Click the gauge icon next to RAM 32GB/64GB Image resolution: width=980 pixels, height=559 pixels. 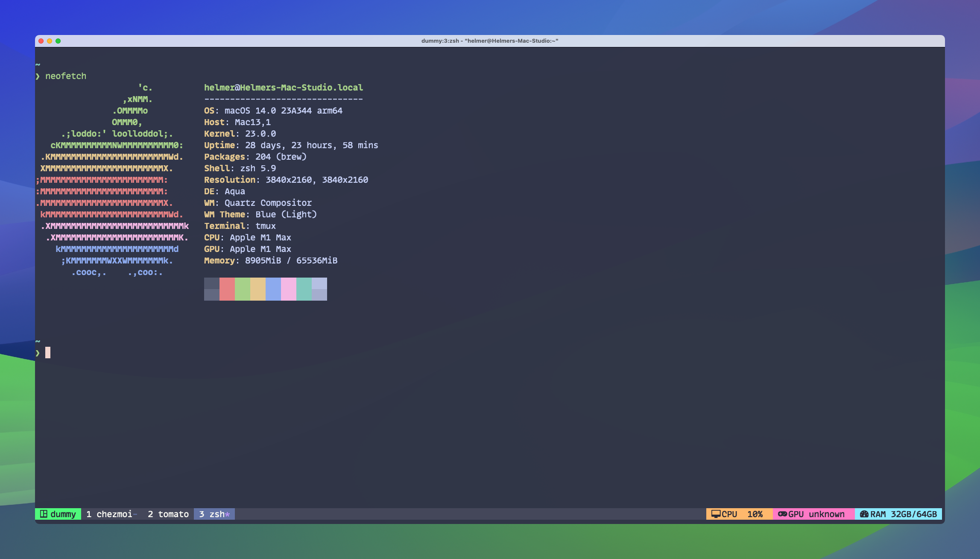[865, 514]
